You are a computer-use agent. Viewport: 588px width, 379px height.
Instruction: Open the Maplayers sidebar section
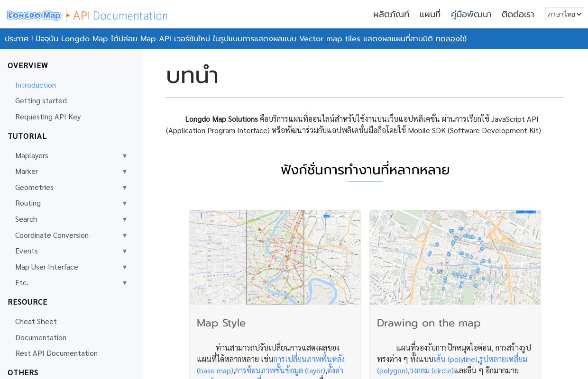[32, 155]
